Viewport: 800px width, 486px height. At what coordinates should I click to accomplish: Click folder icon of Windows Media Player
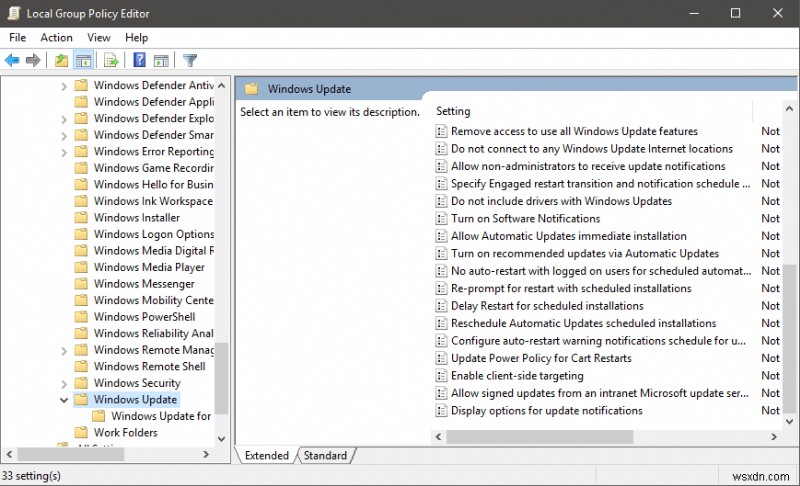coord(81,267)
